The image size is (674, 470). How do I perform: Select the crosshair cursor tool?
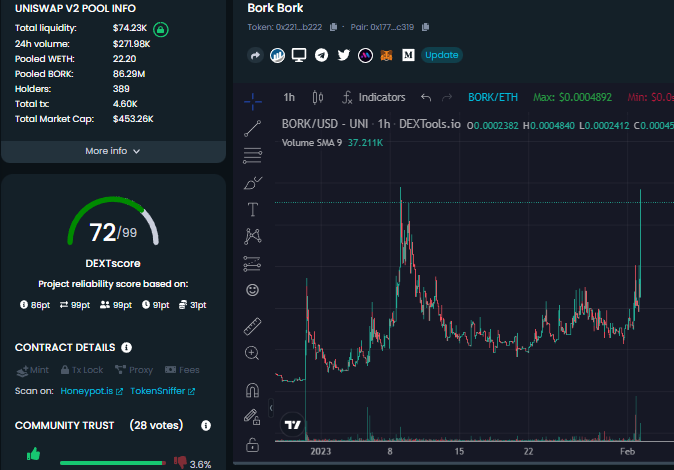point(253,101)
